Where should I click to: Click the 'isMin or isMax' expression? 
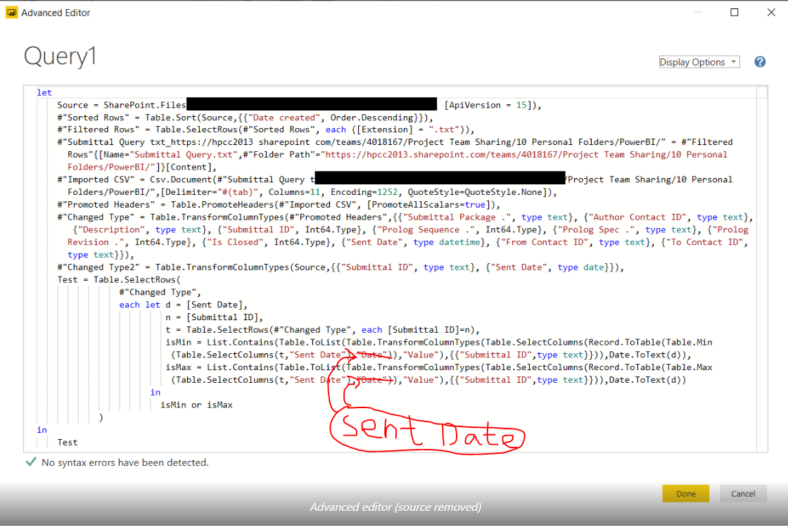coord(196,405)
